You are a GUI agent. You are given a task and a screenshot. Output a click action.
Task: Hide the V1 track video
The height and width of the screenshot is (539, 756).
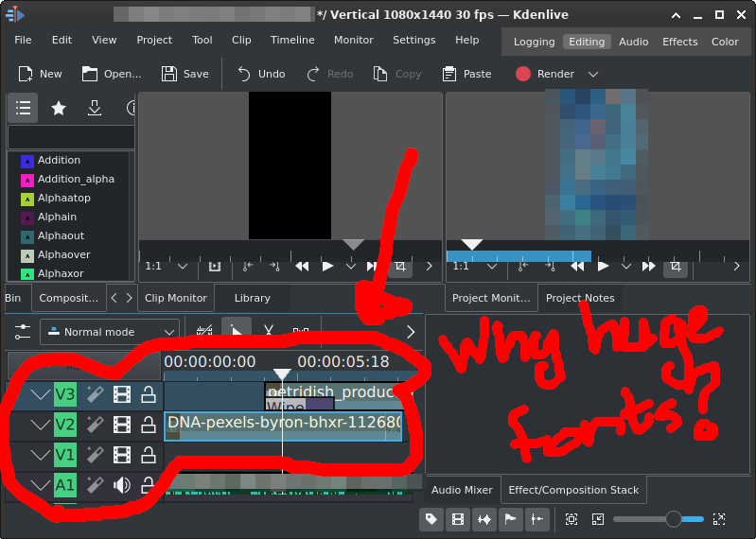pos(121,455)
